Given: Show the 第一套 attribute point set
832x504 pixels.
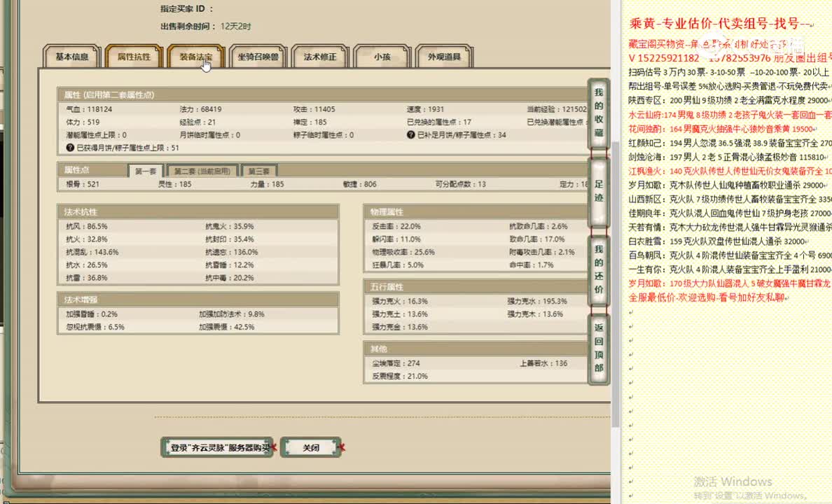Looking at the screenshot, I should tap(146, 171).
